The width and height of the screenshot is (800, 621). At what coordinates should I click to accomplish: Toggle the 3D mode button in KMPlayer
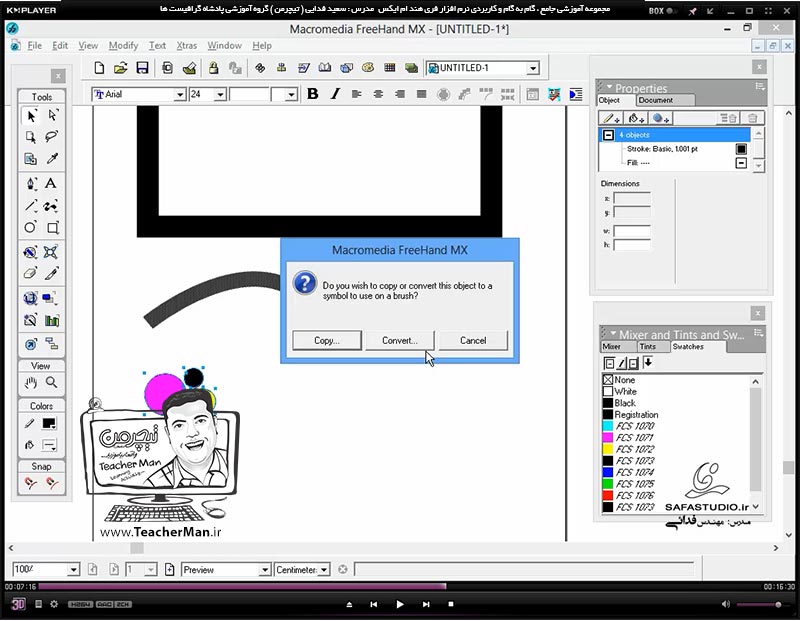(18, 604)
